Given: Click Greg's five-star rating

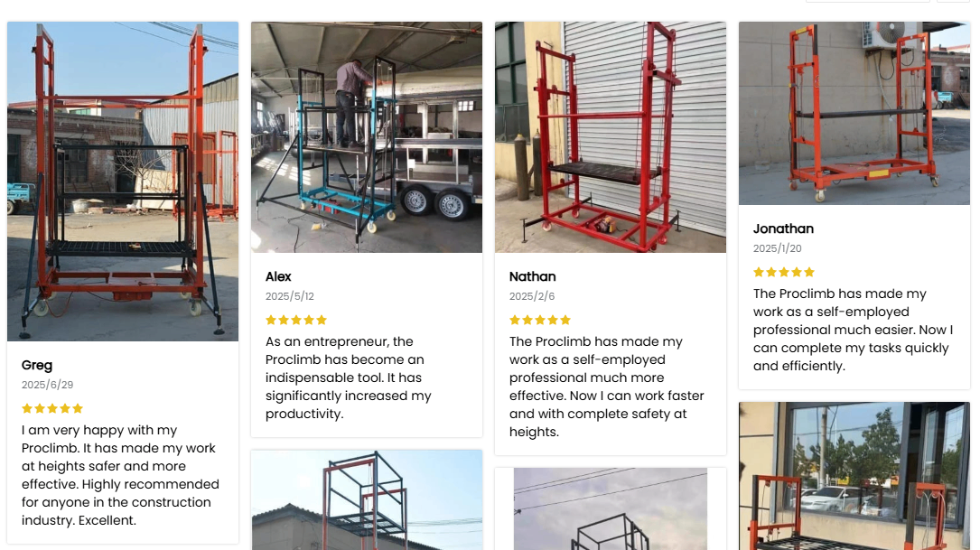Looking at the screenshot, I should click(x=52, y=408).
